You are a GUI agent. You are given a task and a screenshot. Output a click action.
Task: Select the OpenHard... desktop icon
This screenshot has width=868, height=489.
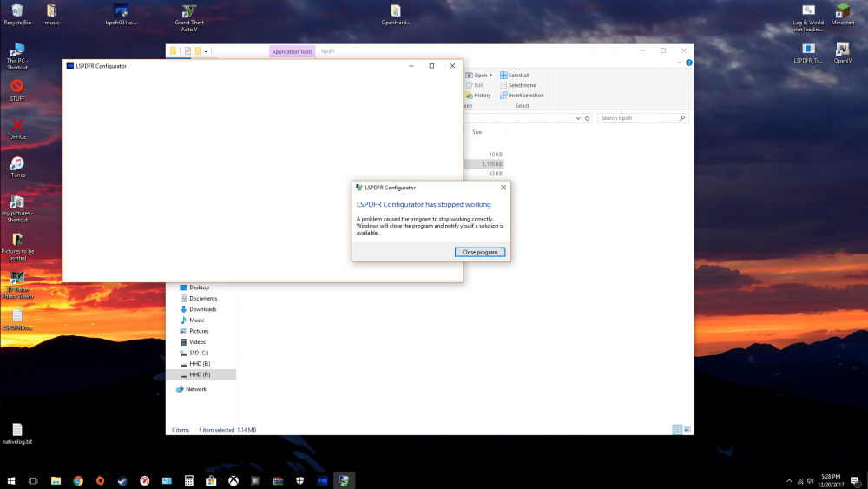tap(395, 15)
